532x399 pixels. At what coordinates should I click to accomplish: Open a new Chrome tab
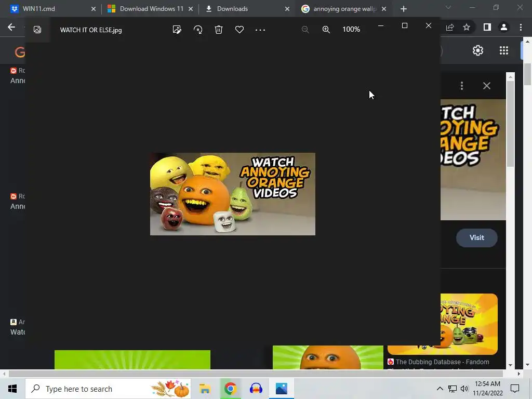coord(403,9)
